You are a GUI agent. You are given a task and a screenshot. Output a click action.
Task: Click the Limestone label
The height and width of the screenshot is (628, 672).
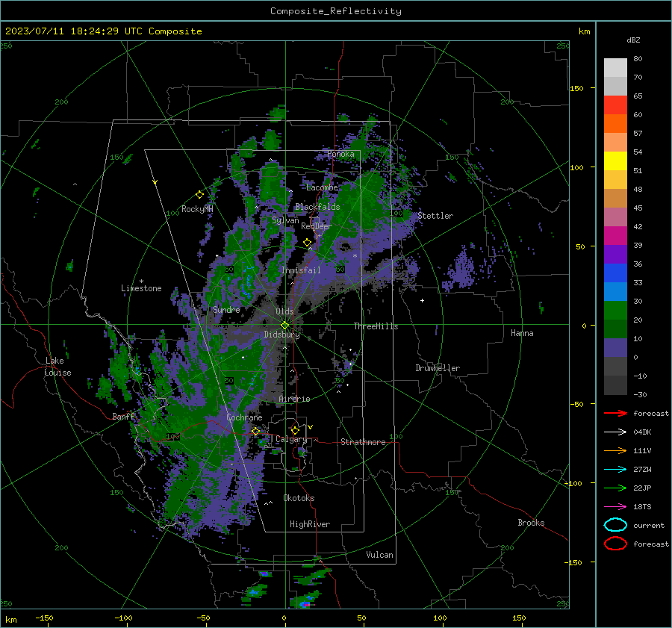tap(141, 288)
